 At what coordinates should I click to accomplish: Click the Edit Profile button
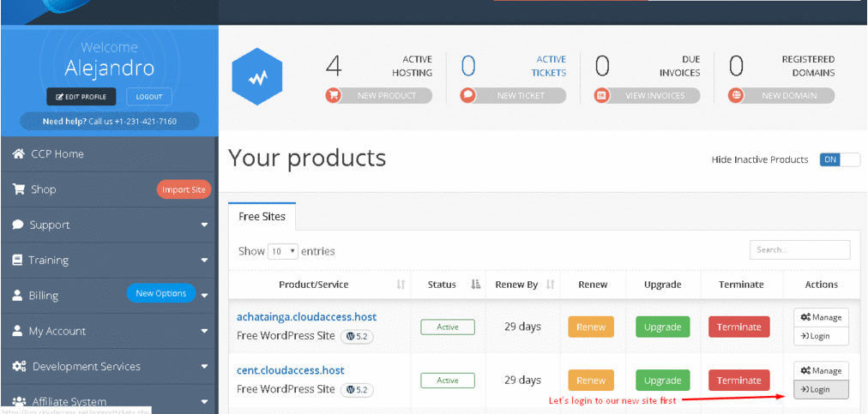click(81, 97)
